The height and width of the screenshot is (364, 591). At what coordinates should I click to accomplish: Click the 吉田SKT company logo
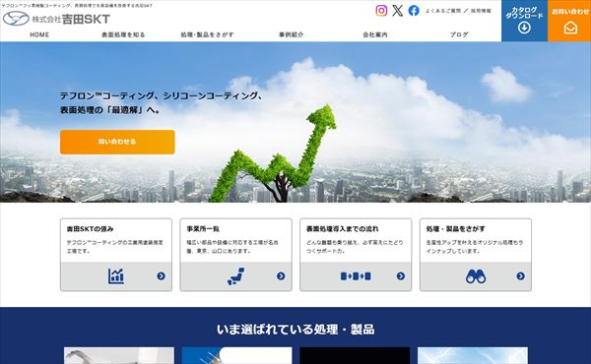click(x=56, y=19)
